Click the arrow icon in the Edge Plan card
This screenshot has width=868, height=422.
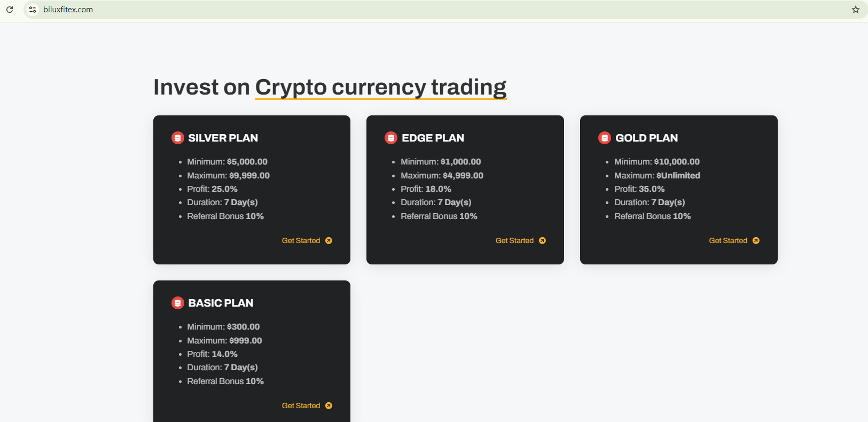click(542, 241)
